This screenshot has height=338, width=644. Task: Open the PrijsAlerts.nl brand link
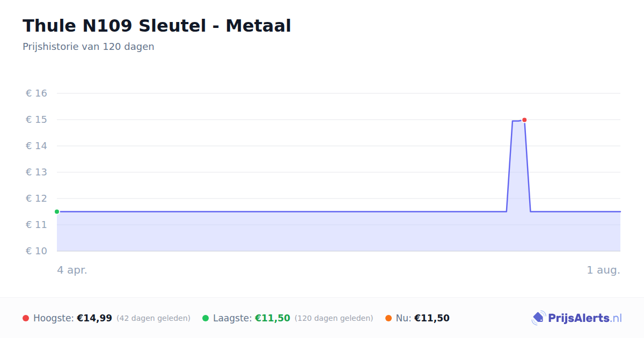577,318
